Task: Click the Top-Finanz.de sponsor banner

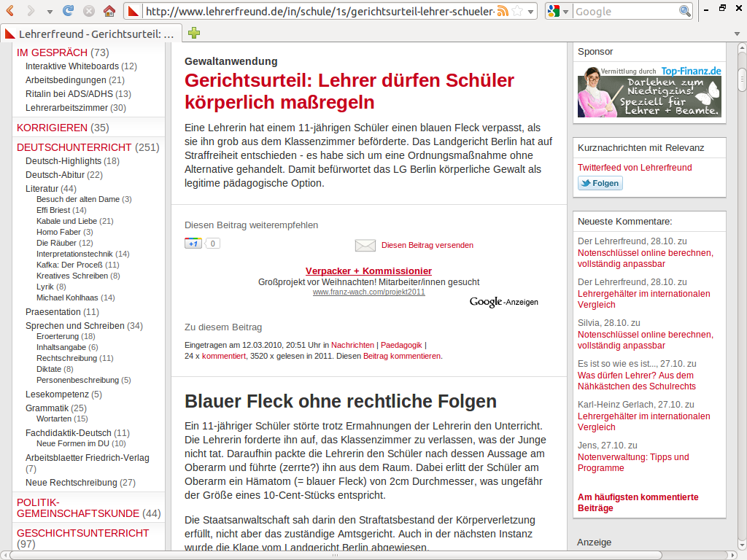Action: 649,92
